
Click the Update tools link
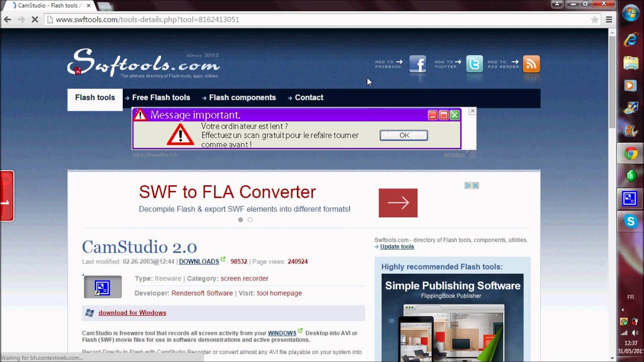[397, 247]
